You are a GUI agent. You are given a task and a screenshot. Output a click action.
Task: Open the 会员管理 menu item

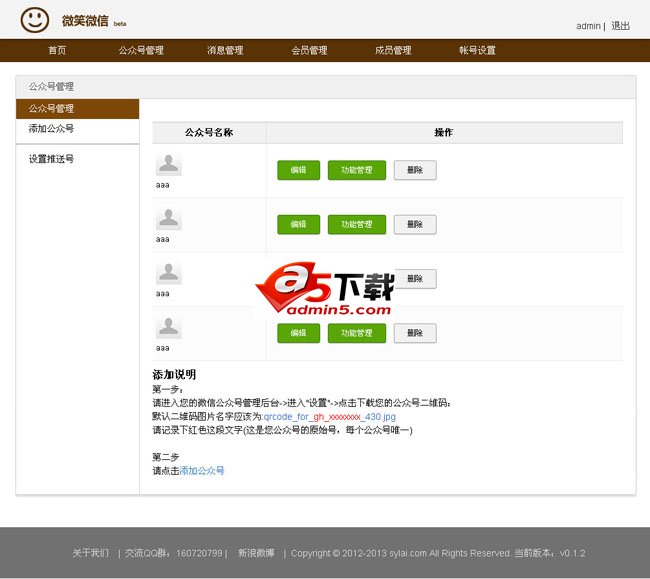309,51
